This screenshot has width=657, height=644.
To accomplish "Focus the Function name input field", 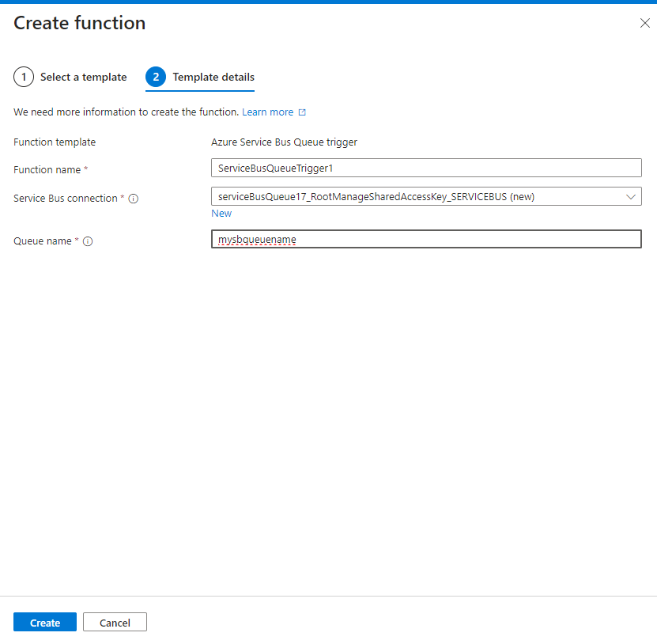I will click(x=426, y=169).
